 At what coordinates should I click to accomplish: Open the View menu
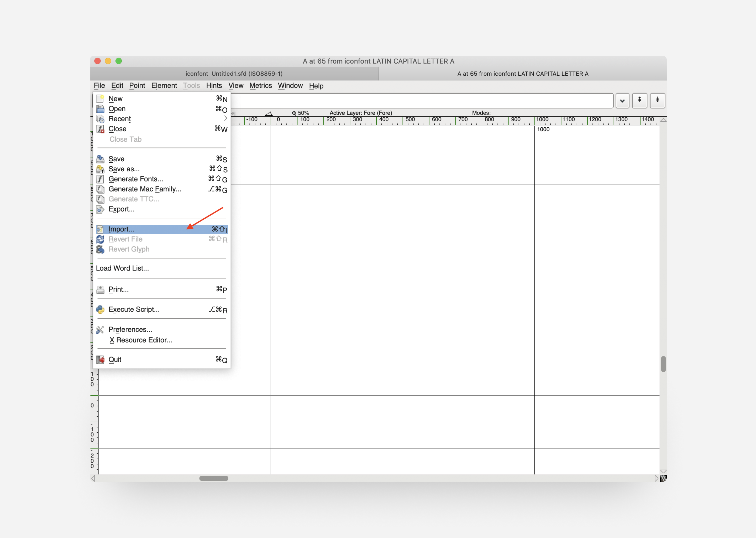coord(236,86)
